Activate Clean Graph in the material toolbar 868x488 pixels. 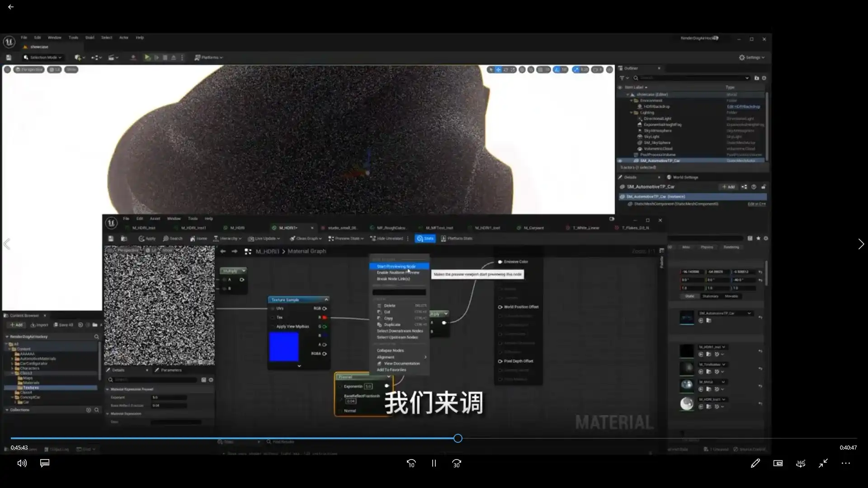[306, 238]
